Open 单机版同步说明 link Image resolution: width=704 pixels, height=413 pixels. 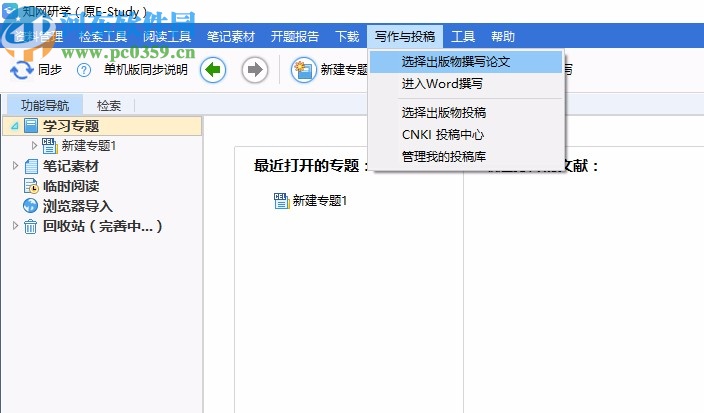click(x=145, y=70)
